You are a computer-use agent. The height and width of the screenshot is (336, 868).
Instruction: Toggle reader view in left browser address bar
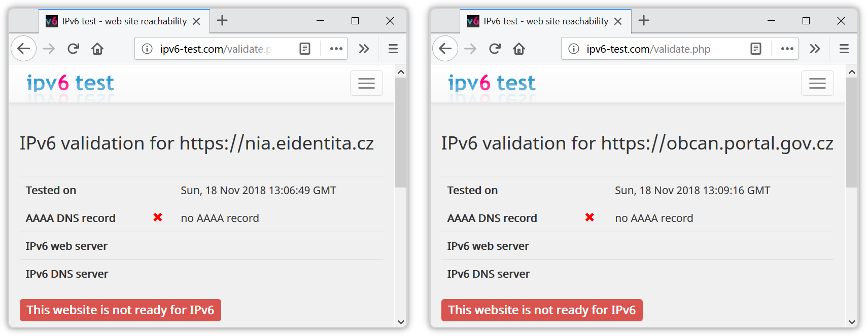click(x=304, y=49)
